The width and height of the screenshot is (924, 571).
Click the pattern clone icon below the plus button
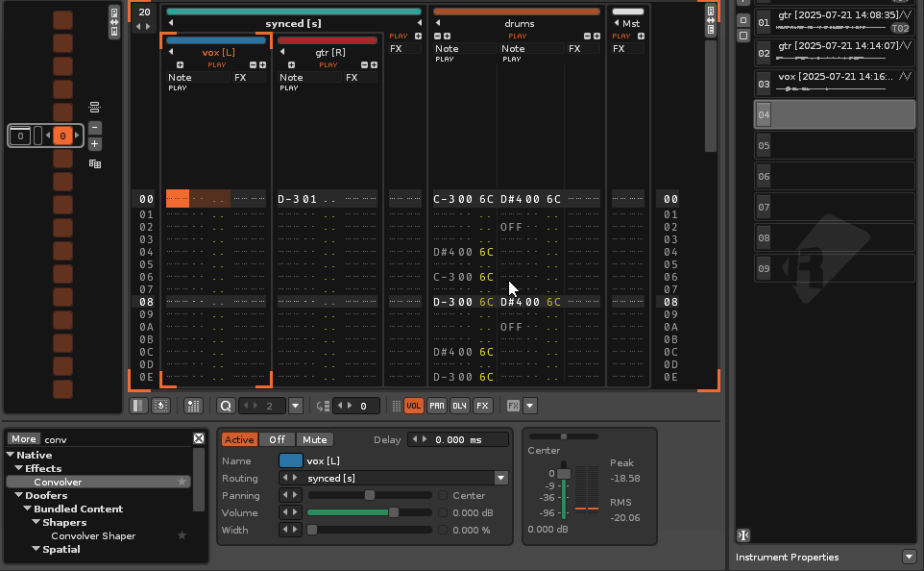pos(95,164)
